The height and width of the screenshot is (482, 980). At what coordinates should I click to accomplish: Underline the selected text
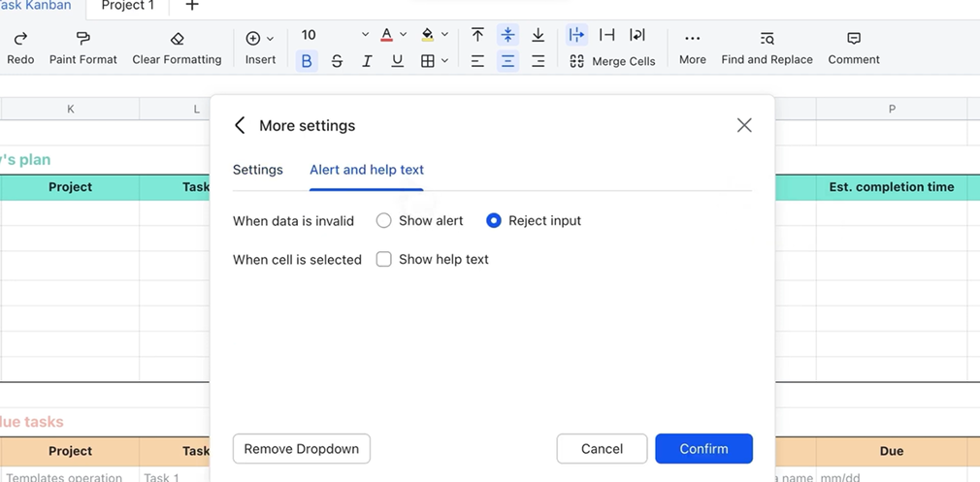pos(397,61)
